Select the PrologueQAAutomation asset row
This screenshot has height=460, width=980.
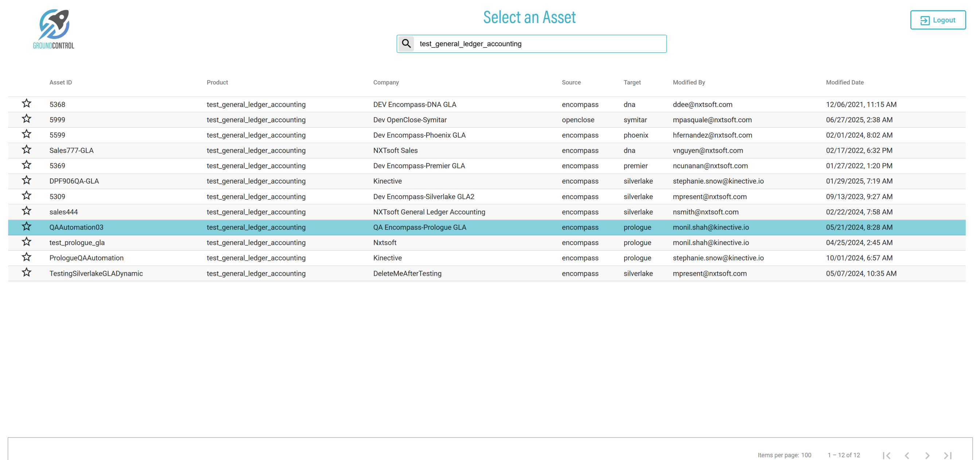click(x=86, y=258)
